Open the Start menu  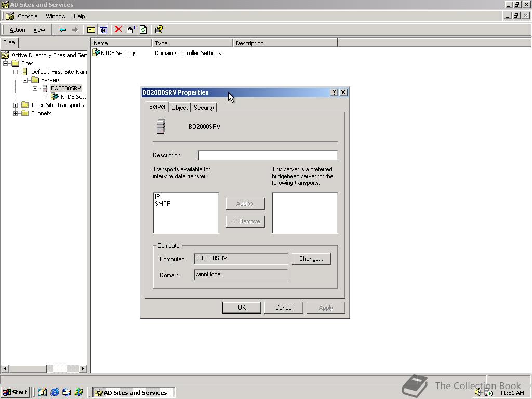pyautogui.click(x=16, y=393)
